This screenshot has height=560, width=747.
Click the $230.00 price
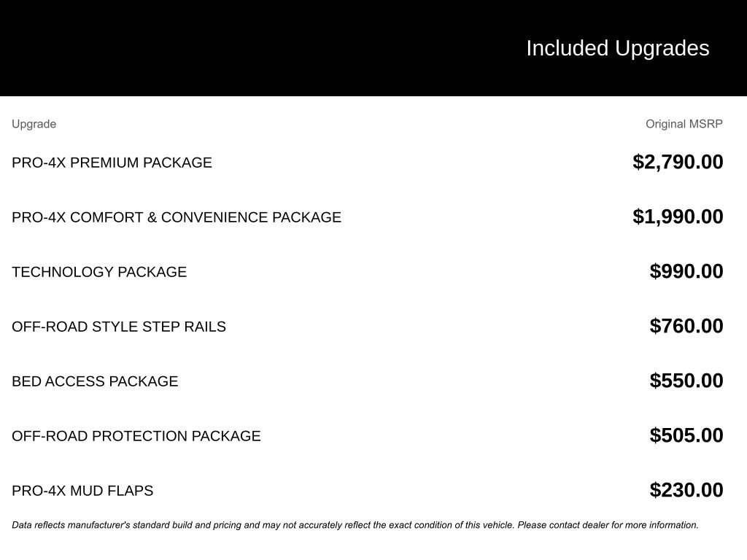[x=686, y=490]
